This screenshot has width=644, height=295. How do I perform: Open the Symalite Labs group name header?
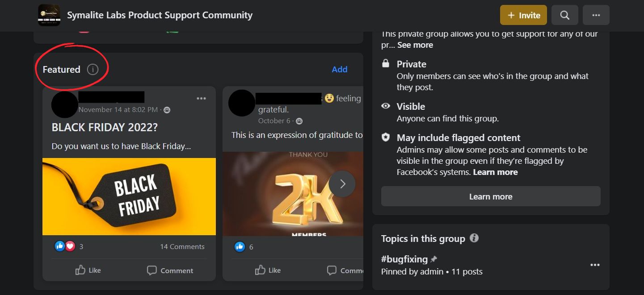[160, 15]
